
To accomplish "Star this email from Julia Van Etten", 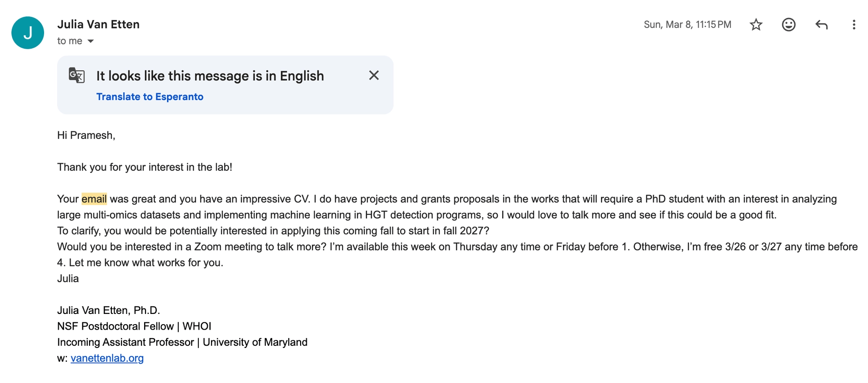I will point(756,25).
